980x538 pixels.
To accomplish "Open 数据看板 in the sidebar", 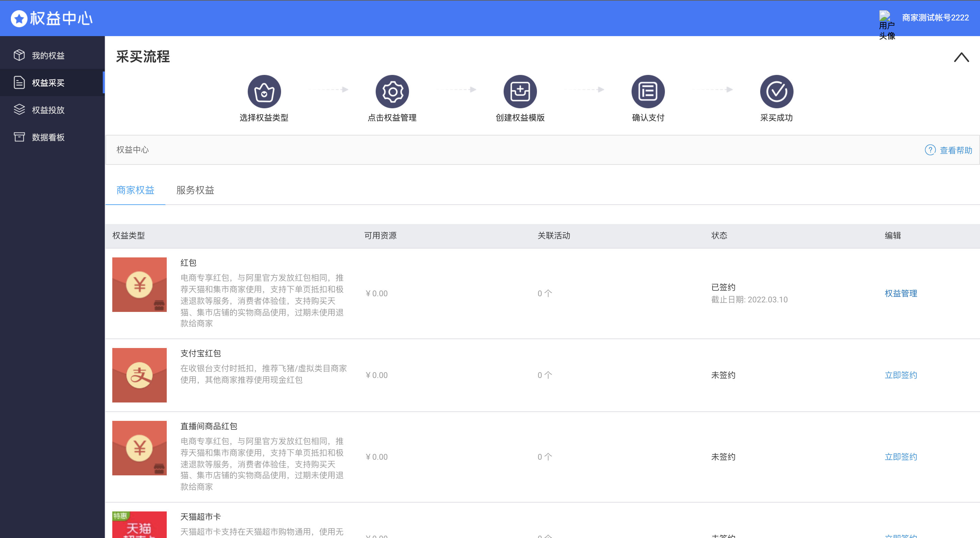I will 48,137.
